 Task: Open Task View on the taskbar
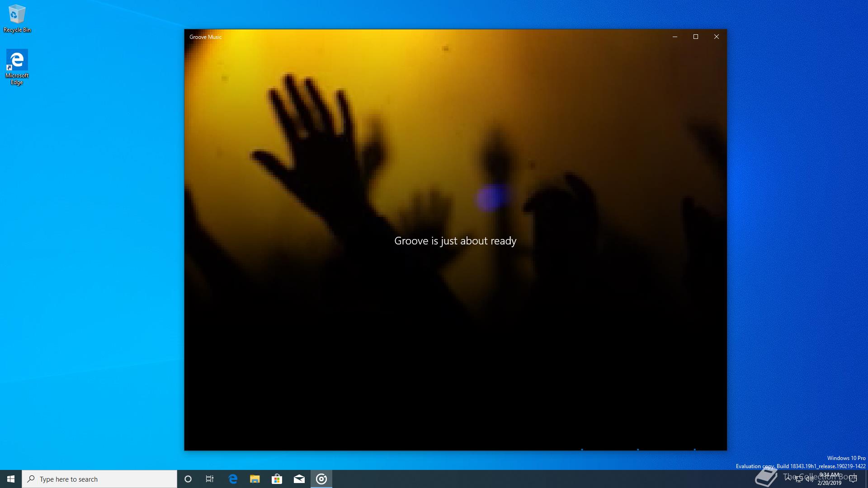click(210, 479)
